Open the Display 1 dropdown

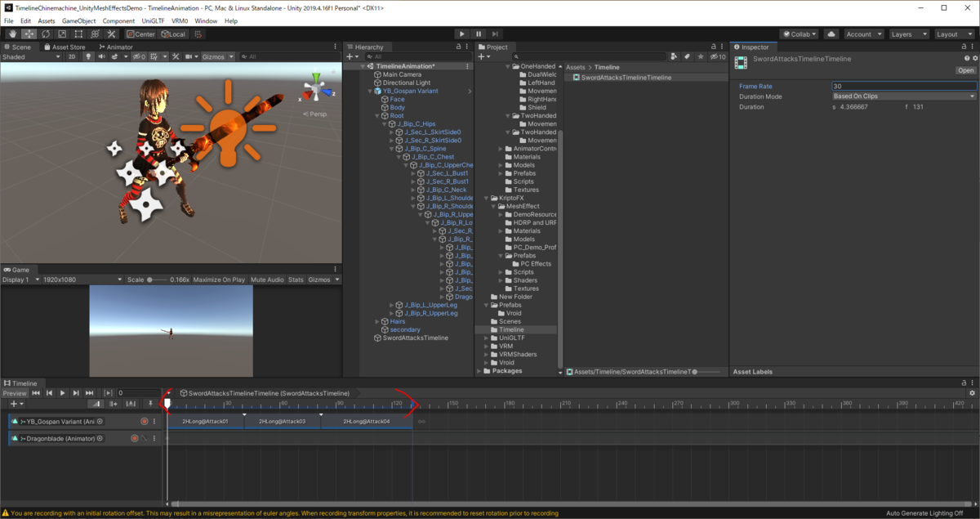point(20,280)
